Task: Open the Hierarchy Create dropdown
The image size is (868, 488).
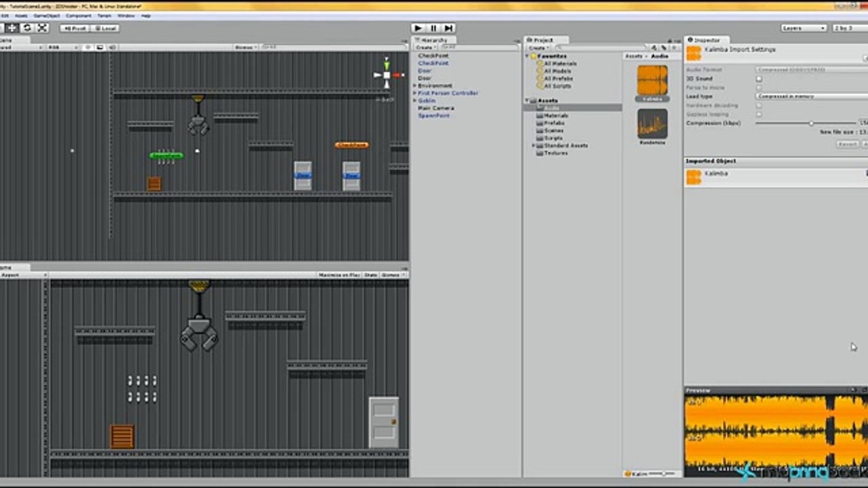Action: 425,47
